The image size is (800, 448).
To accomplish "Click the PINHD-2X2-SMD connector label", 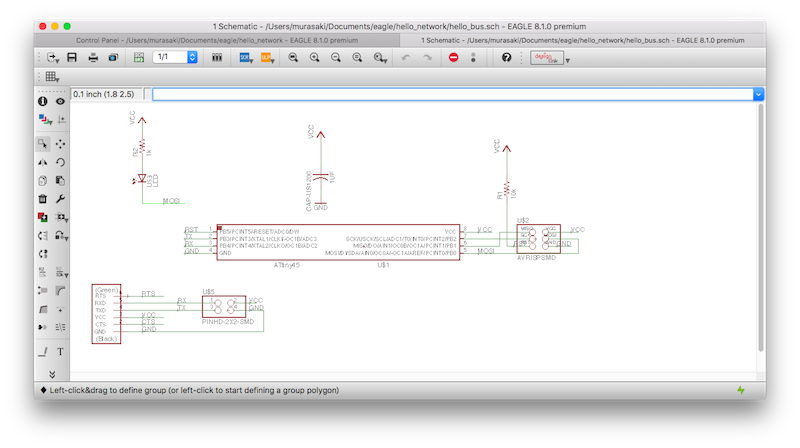I will point(228,322).
